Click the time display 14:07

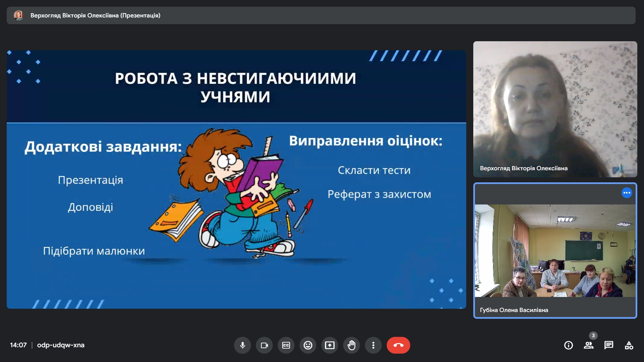pyautogui.click(x=18, y=345)
